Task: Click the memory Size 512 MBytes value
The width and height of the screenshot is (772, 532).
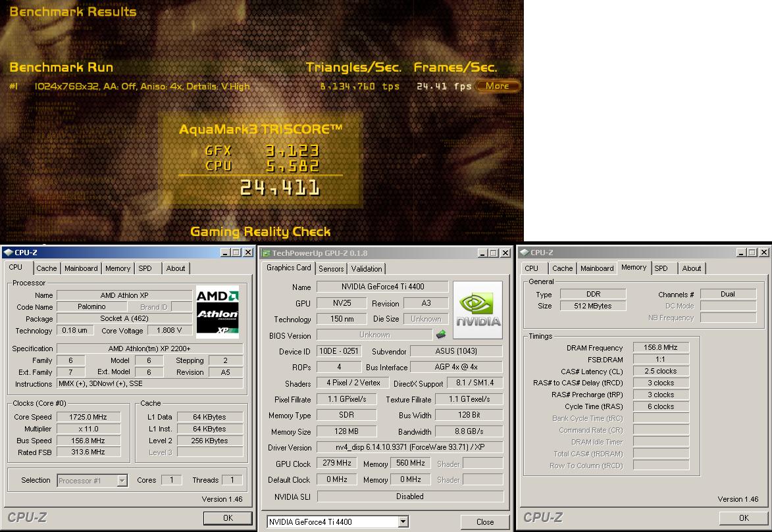Action: tap(593, 306)
